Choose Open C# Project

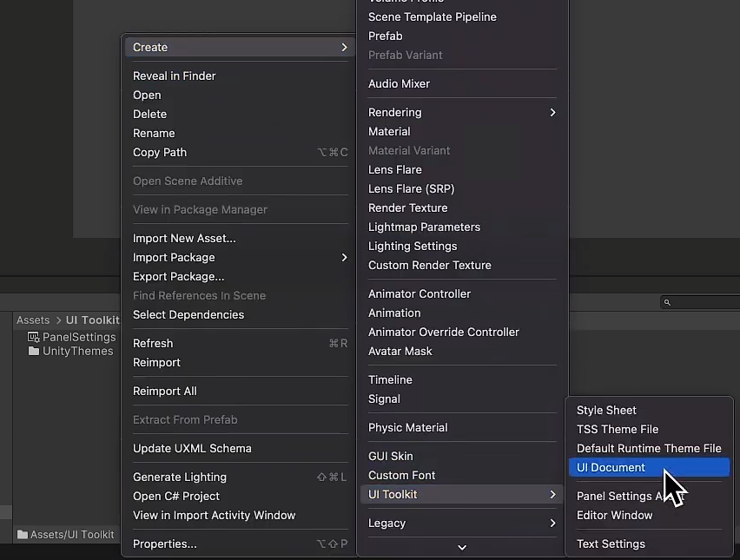tap(241, 497)
